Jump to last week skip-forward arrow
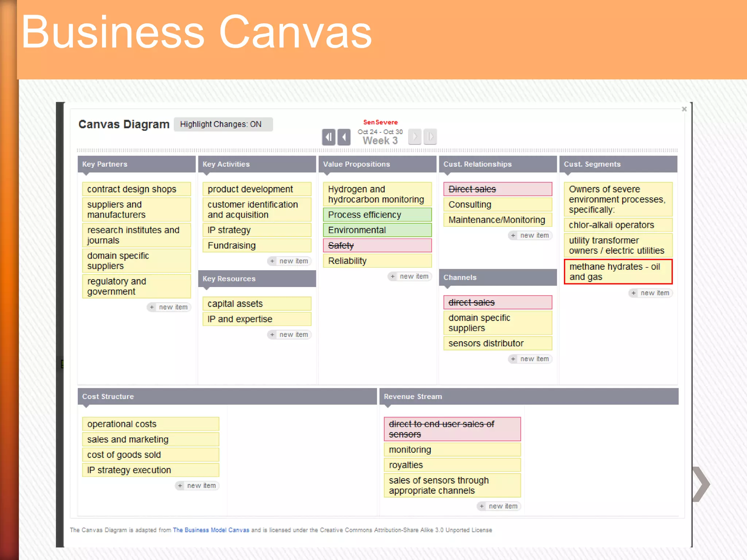 (x=430, y=137)
